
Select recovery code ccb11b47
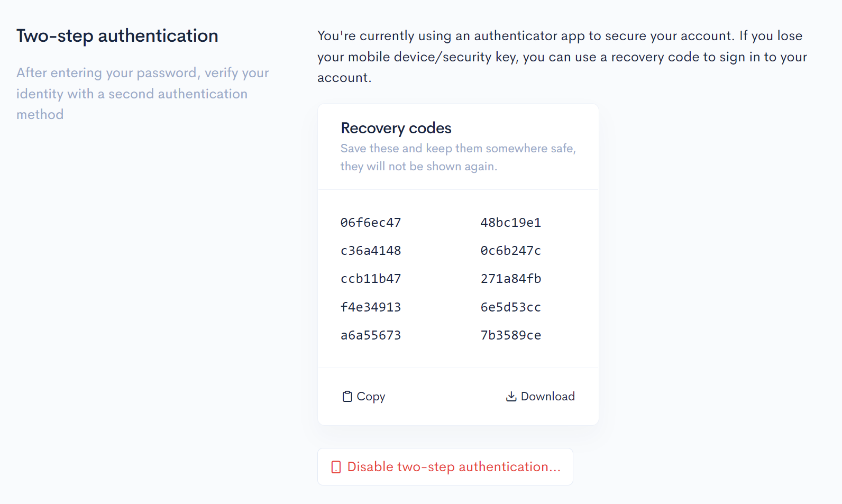[371, 279]
